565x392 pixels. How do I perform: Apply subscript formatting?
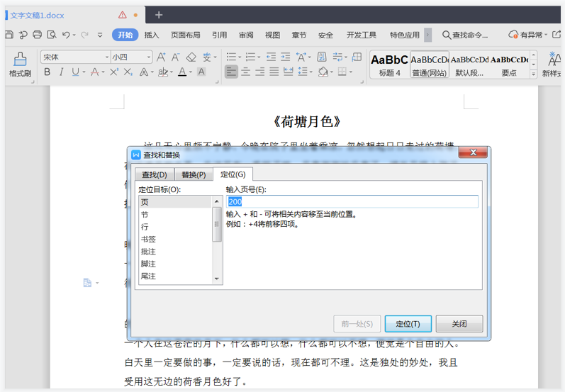click(128, 72)
